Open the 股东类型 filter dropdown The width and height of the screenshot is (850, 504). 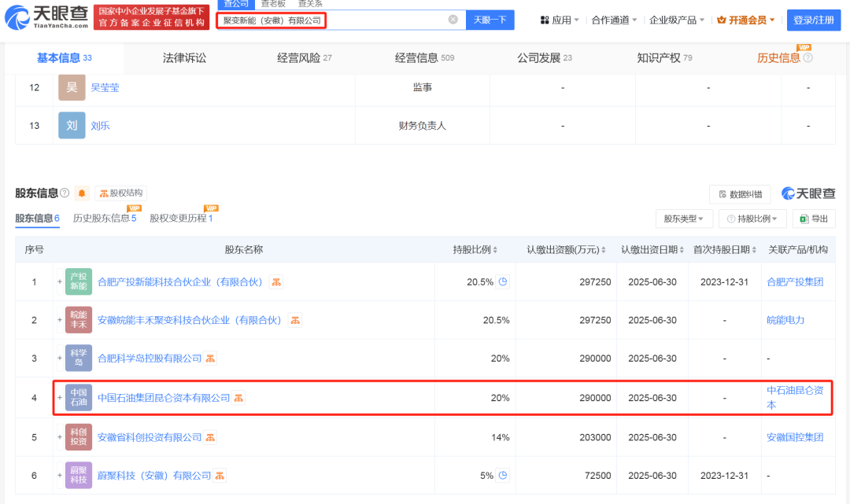tap(684, 219)
